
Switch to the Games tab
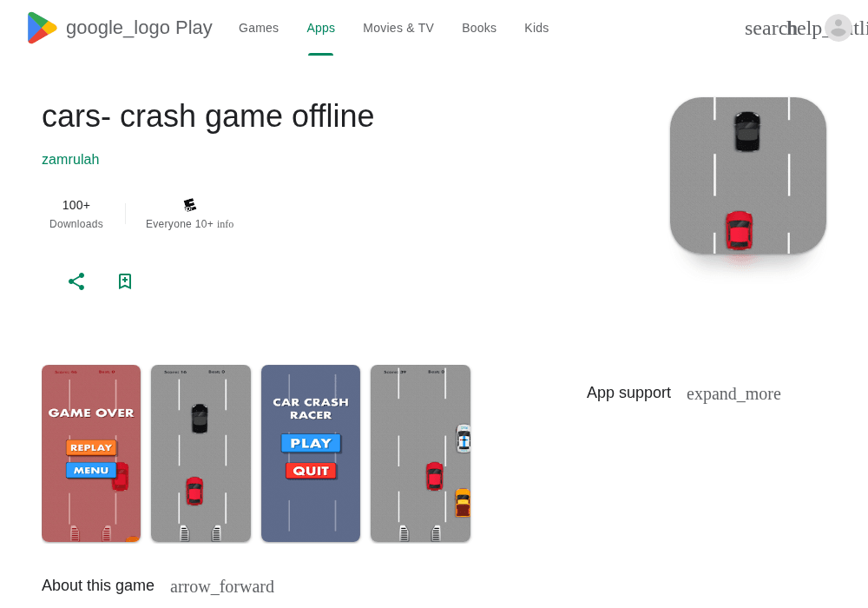tap(259, 28)
